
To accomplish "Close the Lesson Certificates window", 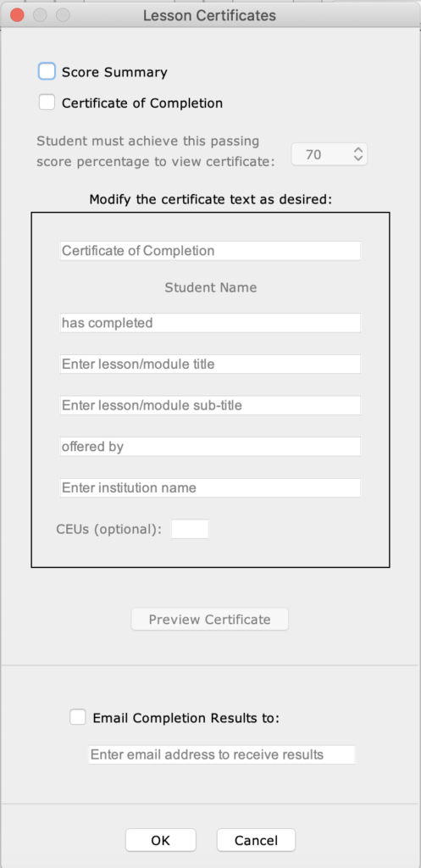I will pyautogui.click(x=17, y=15).
